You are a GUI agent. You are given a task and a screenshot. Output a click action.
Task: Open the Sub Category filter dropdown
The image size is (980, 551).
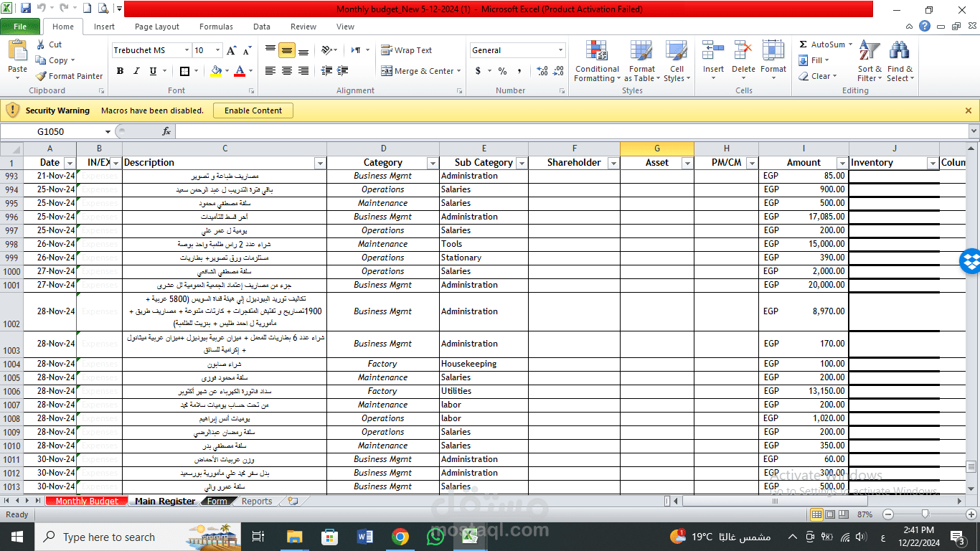click(522, 164)
